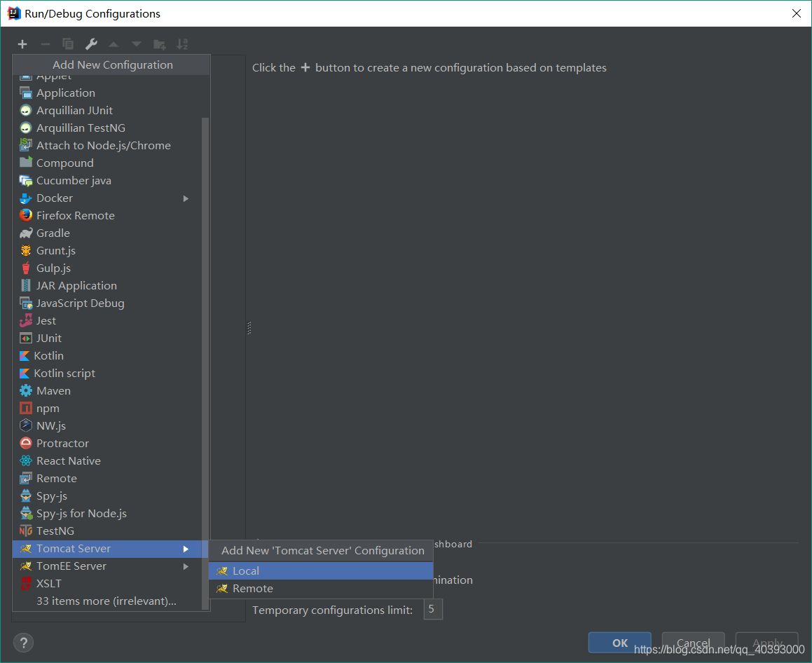Expand the Tomcat Server submenu arrow

[x=186, y=549]
